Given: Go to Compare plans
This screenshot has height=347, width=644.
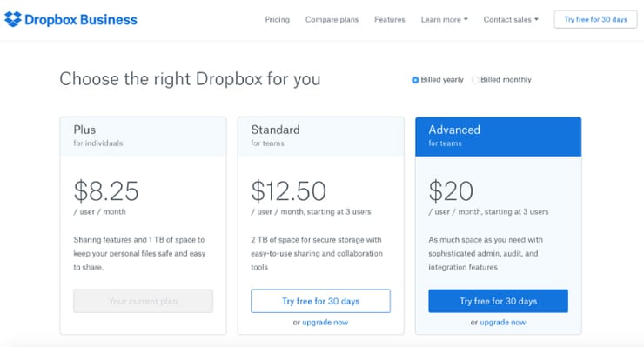Looking at the screenshot, I should point(332,19).
